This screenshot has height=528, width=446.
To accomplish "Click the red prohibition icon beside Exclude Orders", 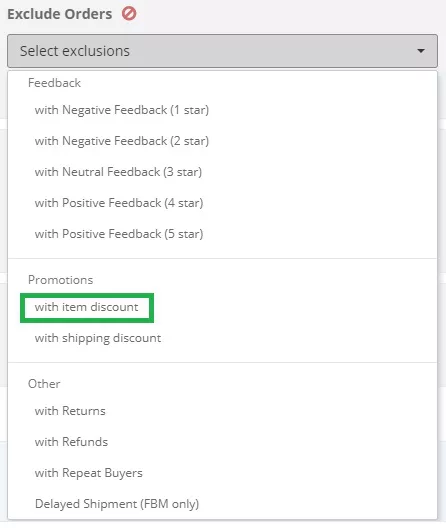I will (x=129, y=14).
